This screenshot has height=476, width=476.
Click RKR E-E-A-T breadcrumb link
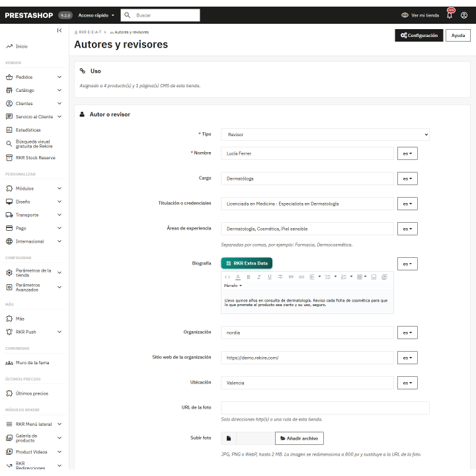coord(90,32)
